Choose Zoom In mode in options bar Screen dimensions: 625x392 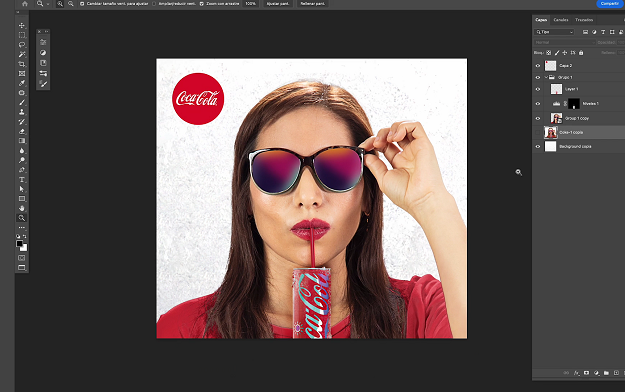click(60, 4)
